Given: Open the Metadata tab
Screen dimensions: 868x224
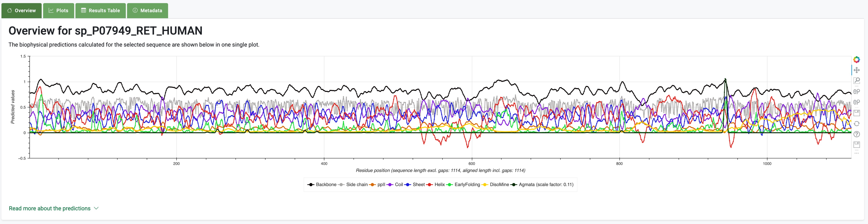Looking at the screenshot, I should 147,10.
